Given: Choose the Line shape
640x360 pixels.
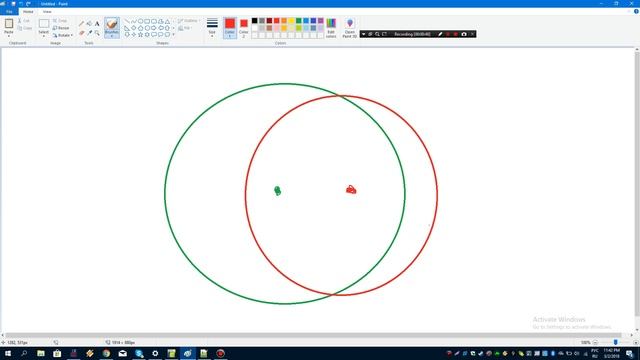Looking at the screenshot, I should (x=127, y=21).
